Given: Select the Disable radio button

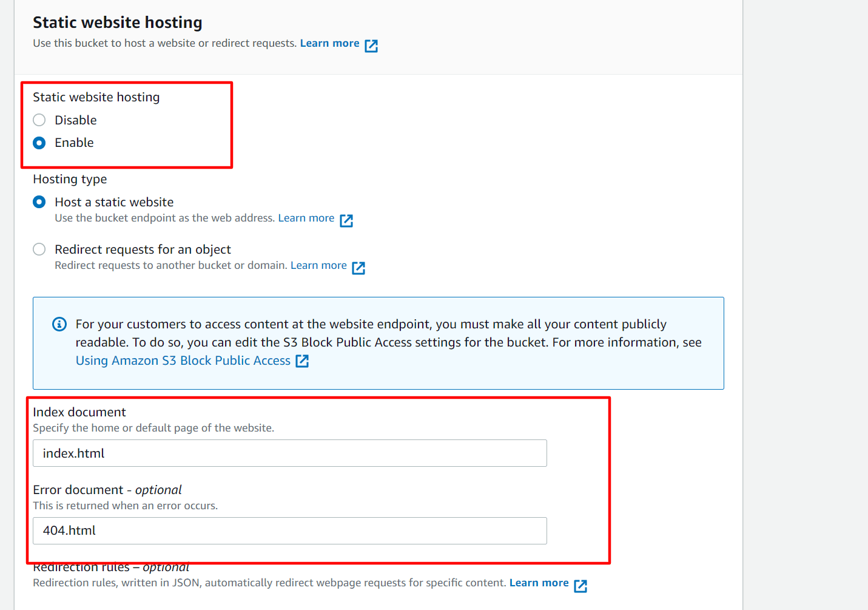Looking at the screenshot, I should click(x=39, y=120).
